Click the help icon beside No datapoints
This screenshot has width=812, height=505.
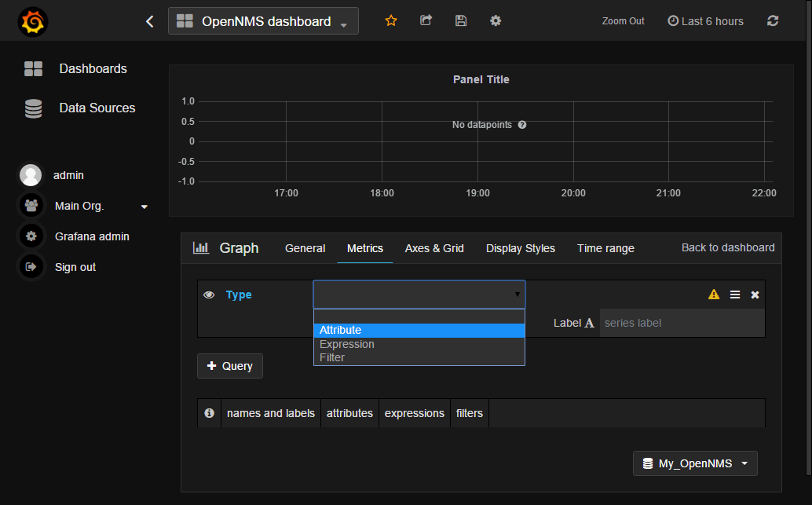522,125
